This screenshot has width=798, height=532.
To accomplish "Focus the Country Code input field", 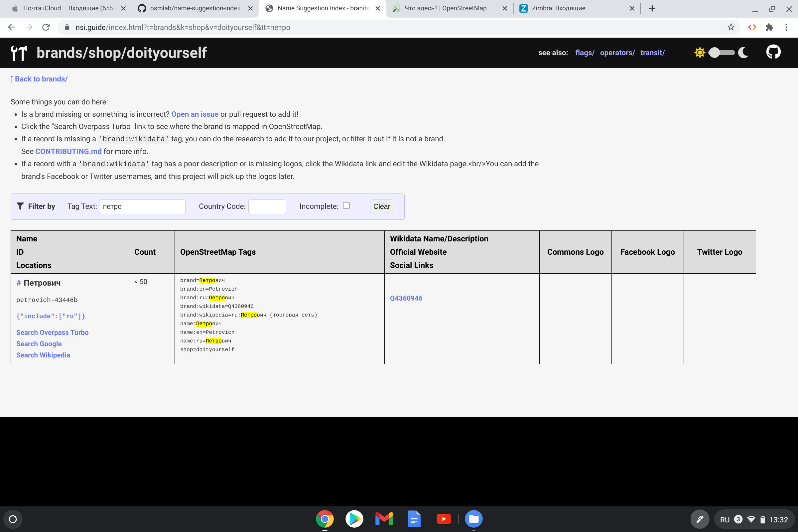I will pos(267,206).
